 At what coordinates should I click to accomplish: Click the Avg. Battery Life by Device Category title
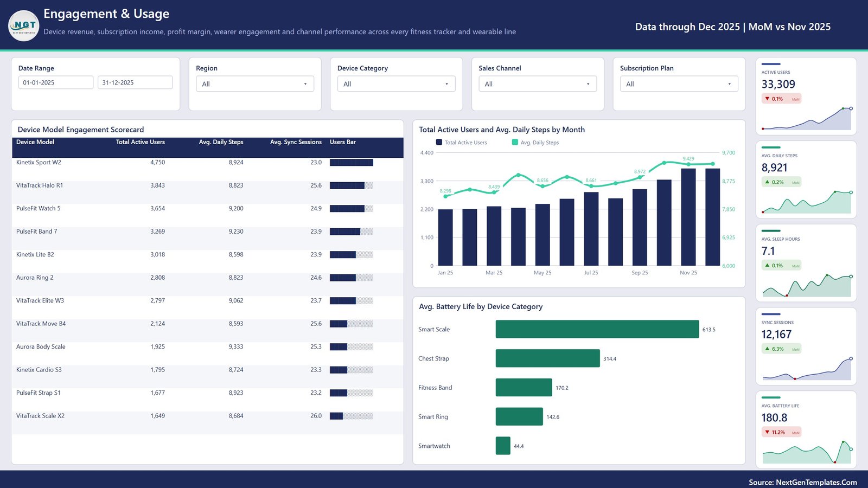481,306
